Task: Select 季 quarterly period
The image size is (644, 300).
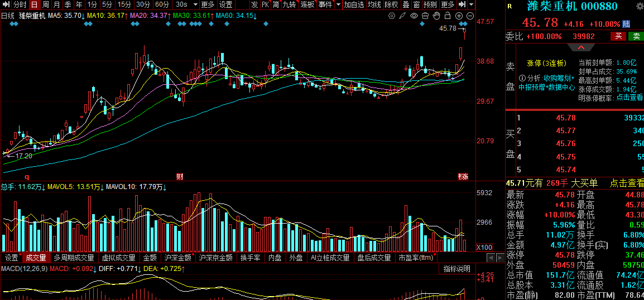Action: pos(68,5)
